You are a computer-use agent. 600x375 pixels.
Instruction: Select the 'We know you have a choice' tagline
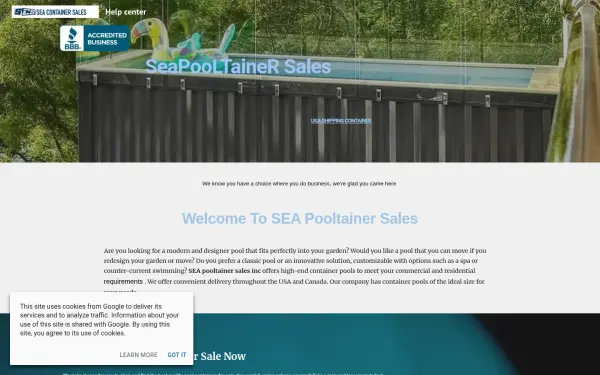(x=299, y=184)
